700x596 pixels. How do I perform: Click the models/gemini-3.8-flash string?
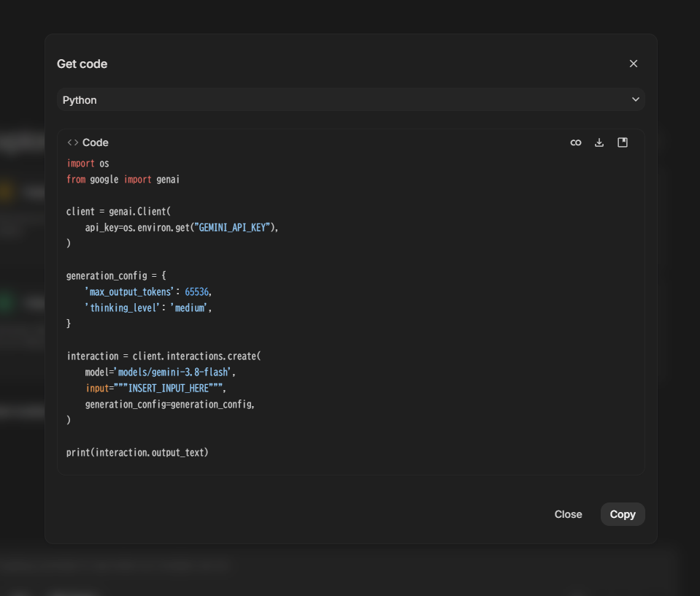coord(172,372)
